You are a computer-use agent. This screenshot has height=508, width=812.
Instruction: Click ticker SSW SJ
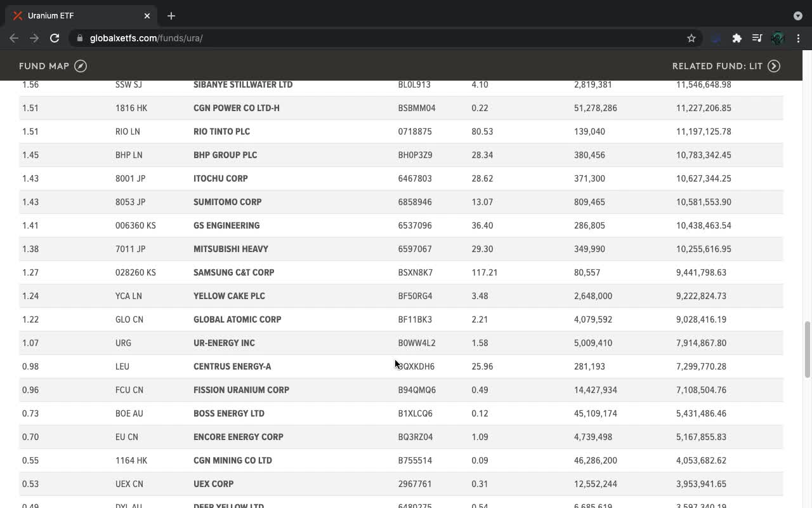pos(129,84)
